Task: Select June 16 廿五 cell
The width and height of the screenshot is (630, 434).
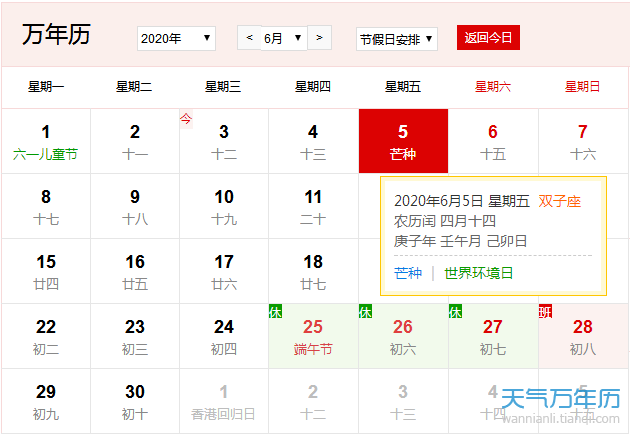Action: click(135, 272)
